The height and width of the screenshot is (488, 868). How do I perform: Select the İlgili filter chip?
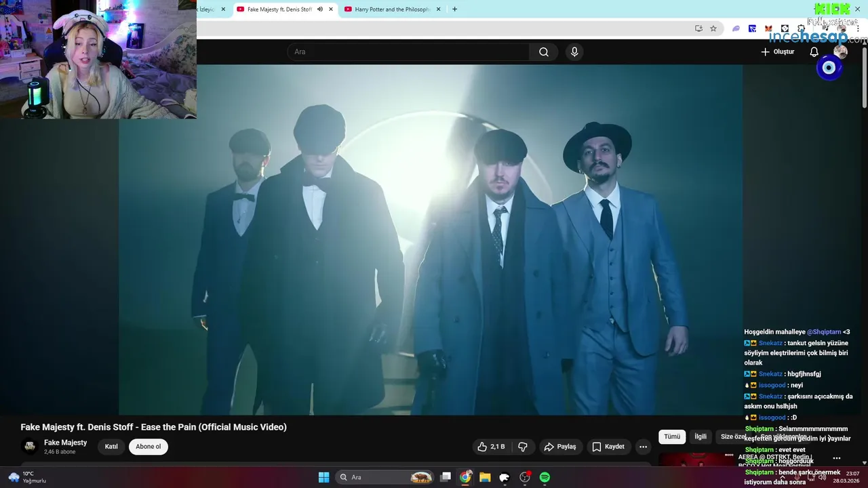coord(701,437)
